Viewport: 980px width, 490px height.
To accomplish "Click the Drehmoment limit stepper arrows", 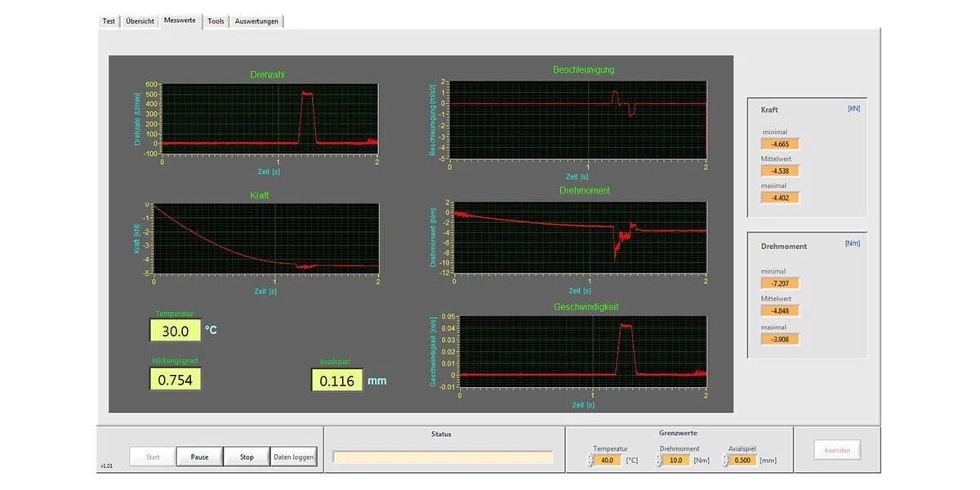I will coord(658,461).
